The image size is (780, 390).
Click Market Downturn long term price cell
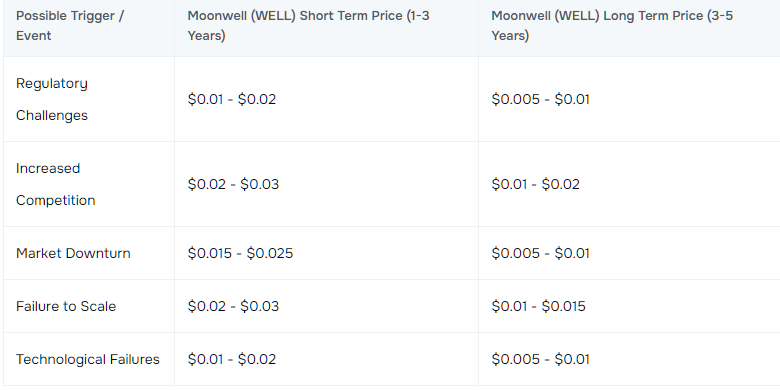pyautogui.click(x=540, y=253)
